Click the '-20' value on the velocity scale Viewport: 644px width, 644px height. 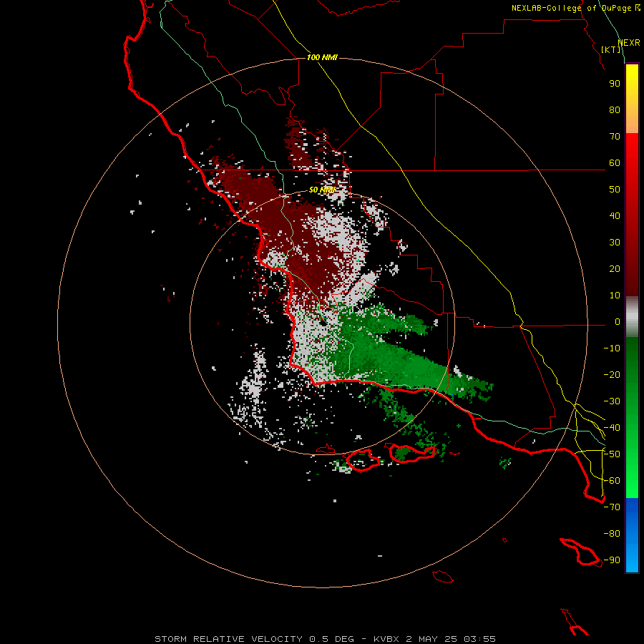coord(612,374)
